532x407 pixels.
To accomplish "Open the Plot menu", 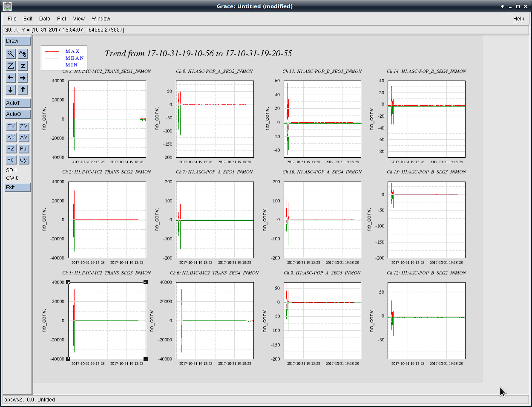I will tap(62, 19).
